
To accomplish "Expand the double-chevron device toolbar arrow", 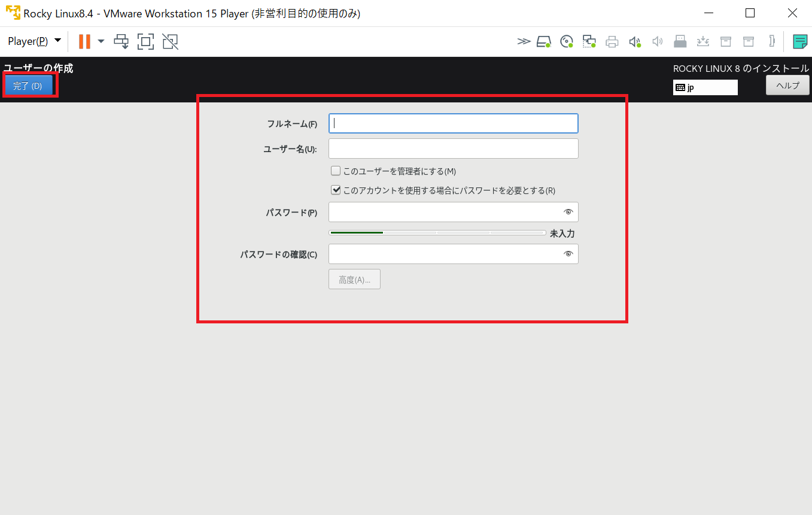I will [524, 41].
